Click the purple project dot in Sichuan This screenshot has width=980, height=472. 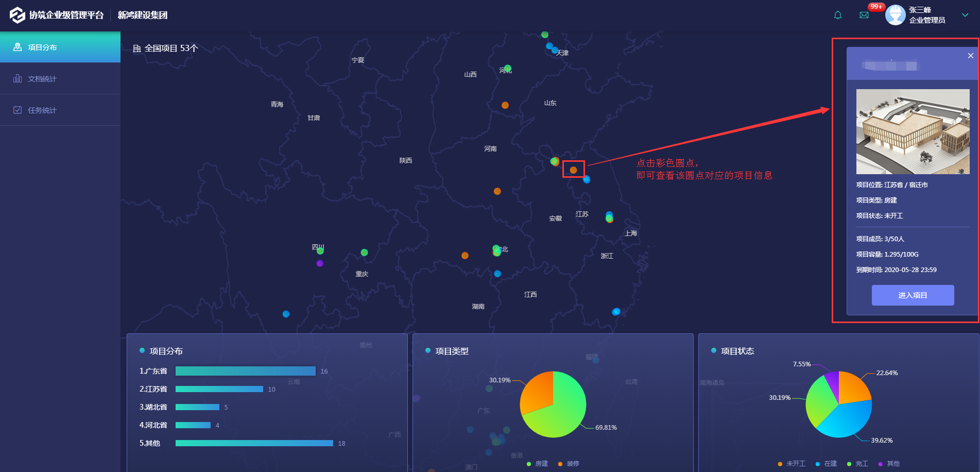pos(320,263)
